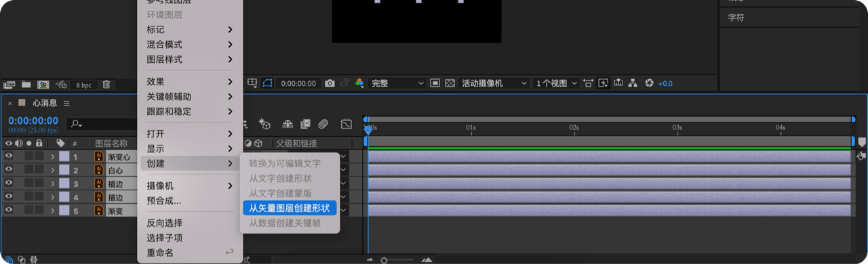Close the 心消息 timeline tab
Screen dimensions: 868x264
click(x=9, y=103)
